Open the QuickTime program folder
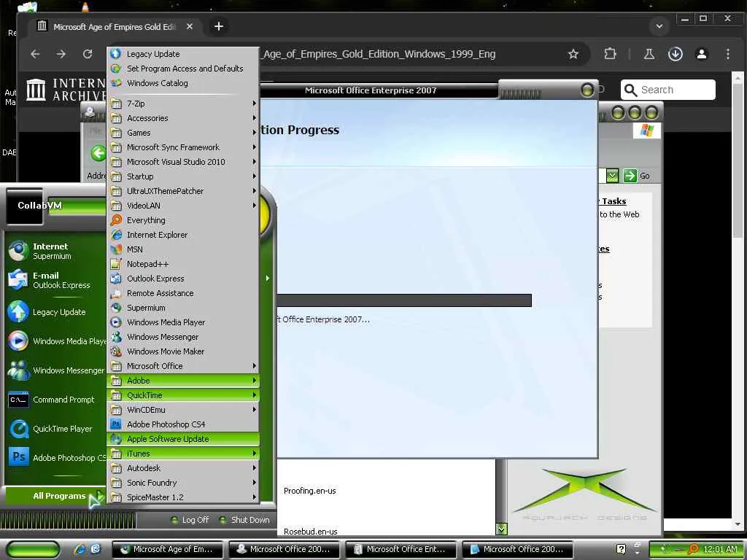The width and height of the screenshot is (747, 560). click(x=183, y=395)
